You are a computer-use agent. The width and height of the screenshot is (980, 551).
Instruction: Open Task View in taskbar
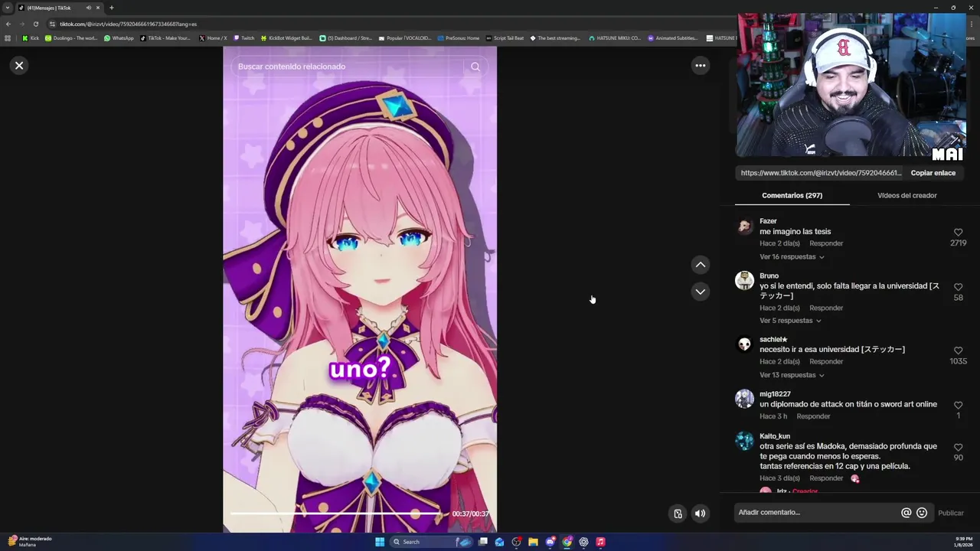pos(483,542)
